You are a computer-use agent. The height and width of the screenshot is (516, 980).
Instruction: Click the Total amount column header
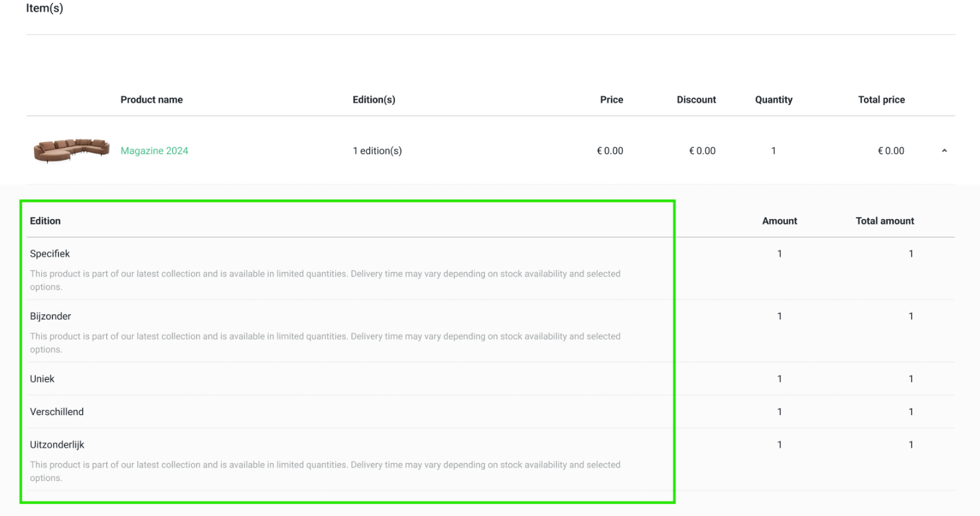(x=884, y=220)
